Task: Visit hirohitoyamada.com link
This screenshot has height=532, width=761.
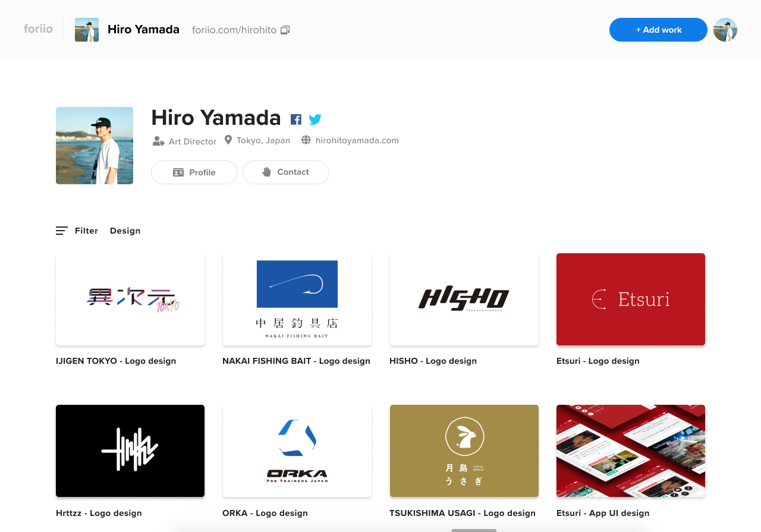Action: pyautogui.click(x=357, y=140)
